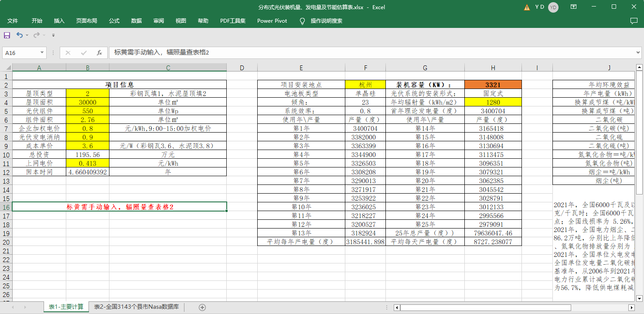Open the 帮助 ribbon tab
The image size is (644, 314).
click(203, 21)
